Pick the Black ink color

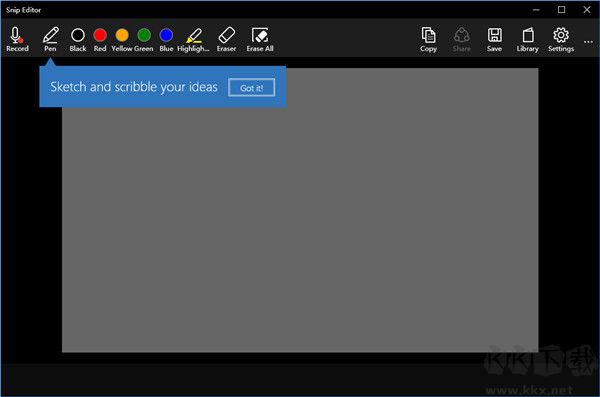(78, 39)
